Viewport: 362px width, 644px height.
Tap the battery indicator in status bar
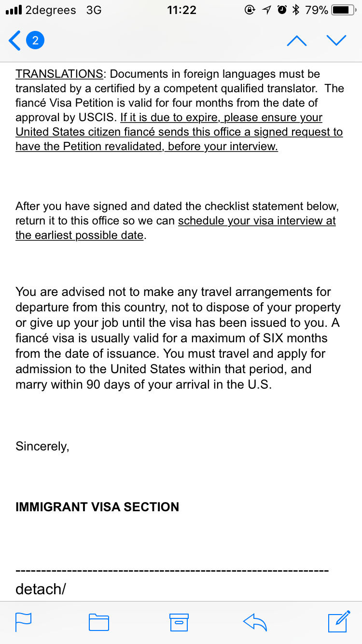pos(343,10)
